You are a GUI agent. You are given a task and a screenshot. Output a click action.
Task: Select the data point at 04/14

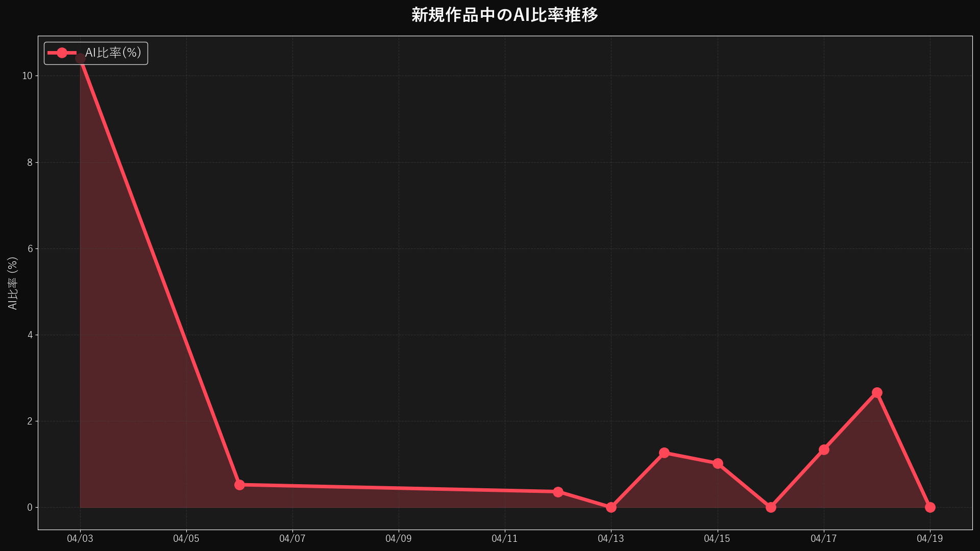coord(665,452)
